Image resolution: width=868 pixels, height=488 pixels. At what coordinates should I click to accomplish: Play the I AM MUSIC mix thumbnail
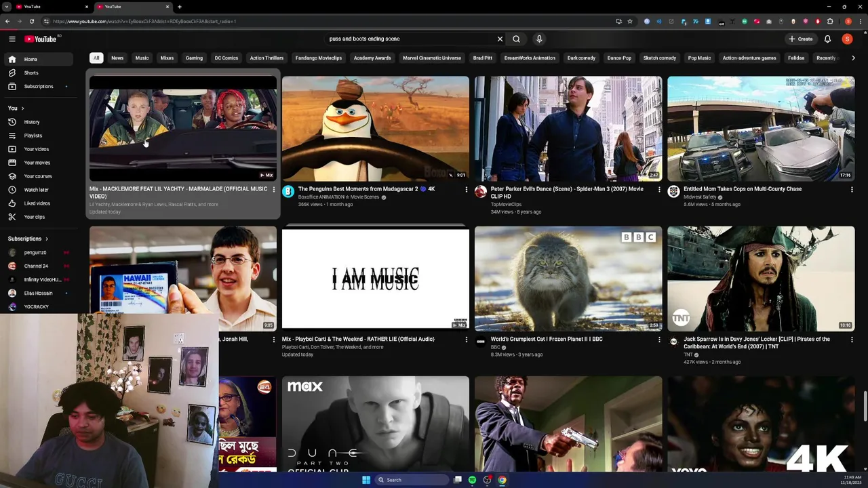376,279
